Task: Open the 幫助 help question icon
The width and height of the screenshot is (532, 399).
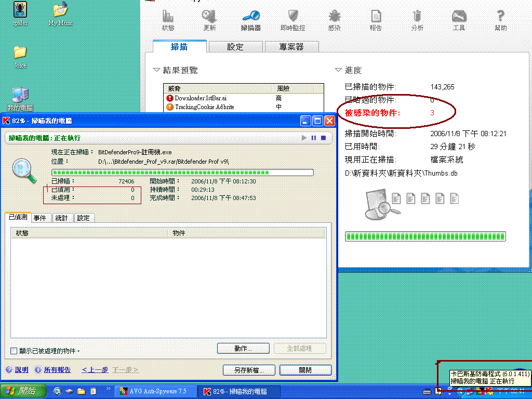Action: coord(500,20)
